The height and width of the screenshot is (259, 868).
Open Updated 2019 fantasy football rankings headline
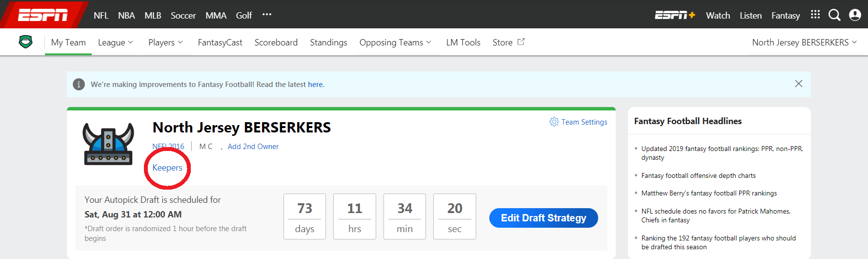tap(722, 153)
